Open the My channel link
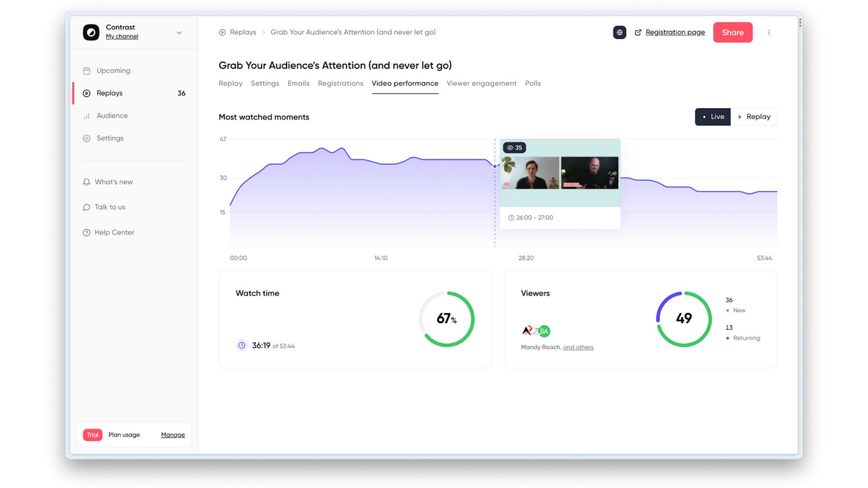The width and height of the screenshot is (868, 488). tap(122, 36)
